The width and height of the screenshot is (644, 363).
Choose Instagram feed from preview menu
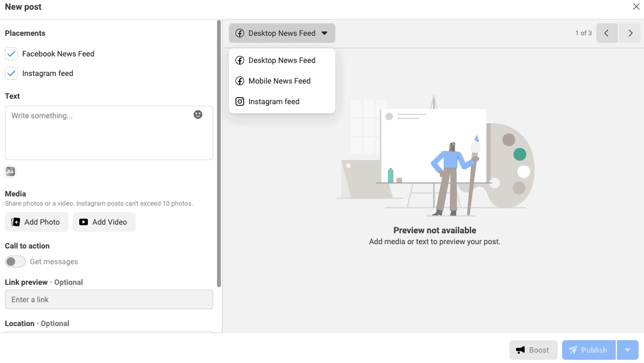pos(282,101)
